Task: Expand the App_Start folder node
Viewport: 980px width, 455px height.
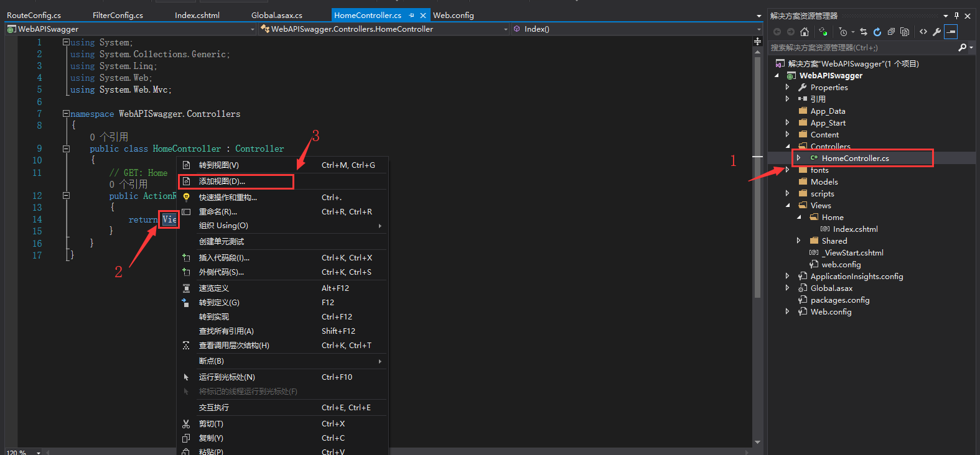Action: tap(788, 122)
